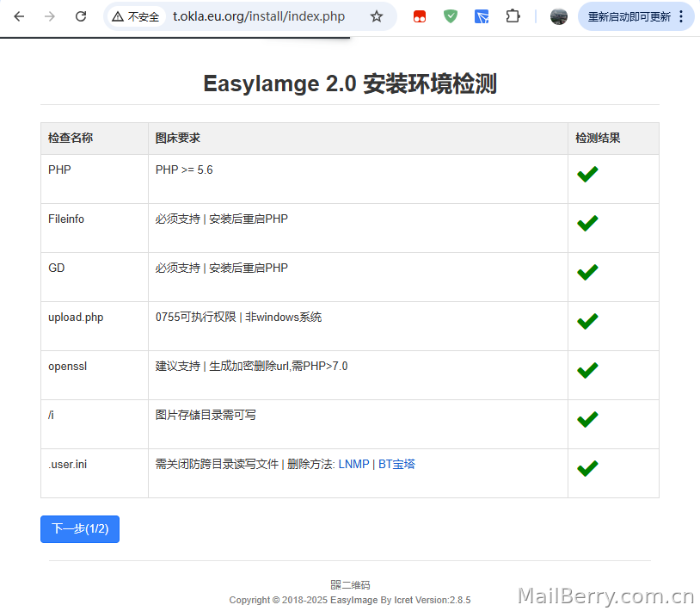Click the Copyright EasyImage footer text
Image resolution: width=700 pixels, height=611 pixels.
point(350,600)
